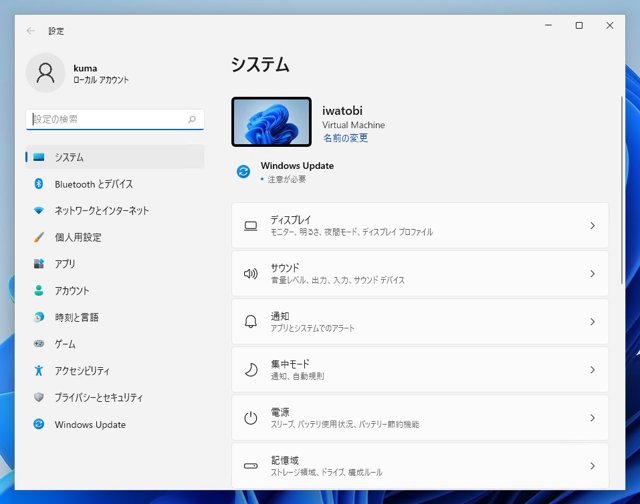The image size is (640, 504).
Task: Click the システム monitor icon in sidebar
Action: coord(39,157)
